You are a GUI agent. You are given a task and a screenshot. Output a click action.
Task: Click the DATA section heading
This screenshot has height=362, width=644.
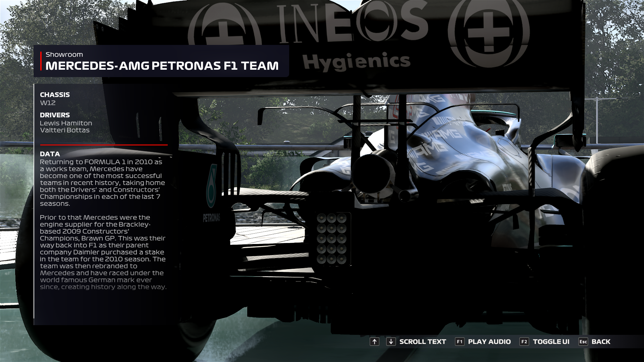pyautogui.click(x=50, y=154)
